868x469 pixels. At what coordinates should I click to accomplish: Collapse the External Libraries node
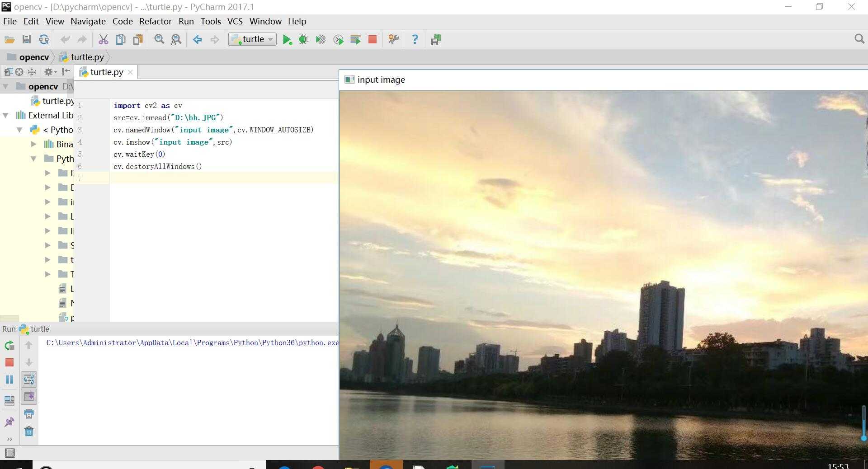coord(5,115)
